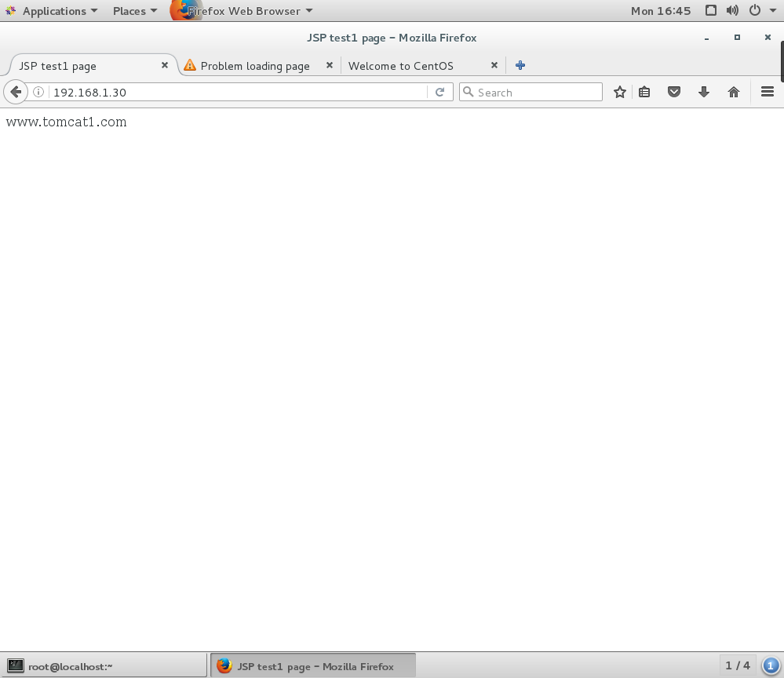Click the search magnifier icon

(469, 92)
